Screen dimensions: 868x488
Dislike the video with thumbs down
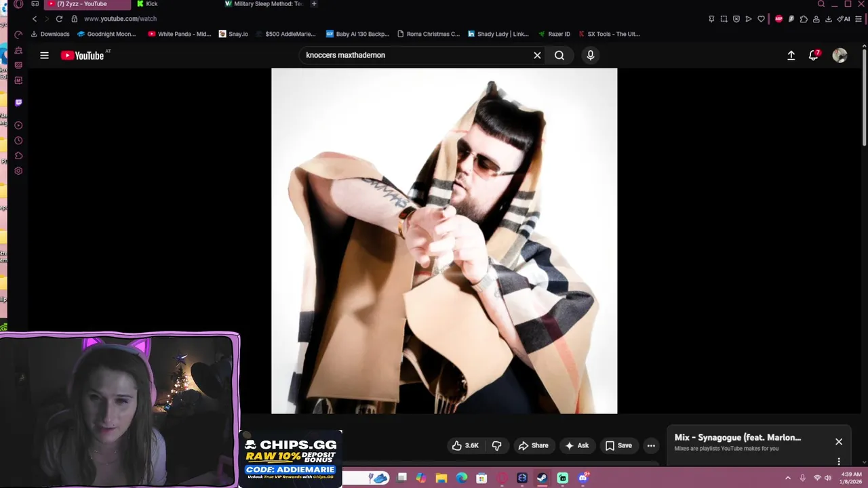coord(496,445)
